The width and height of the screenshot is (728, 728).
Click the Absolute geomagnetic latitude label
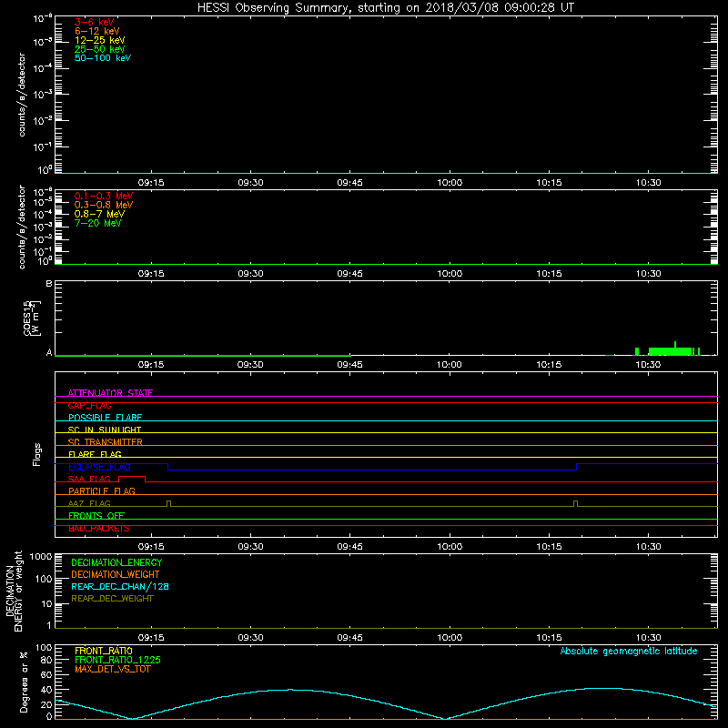629,651
